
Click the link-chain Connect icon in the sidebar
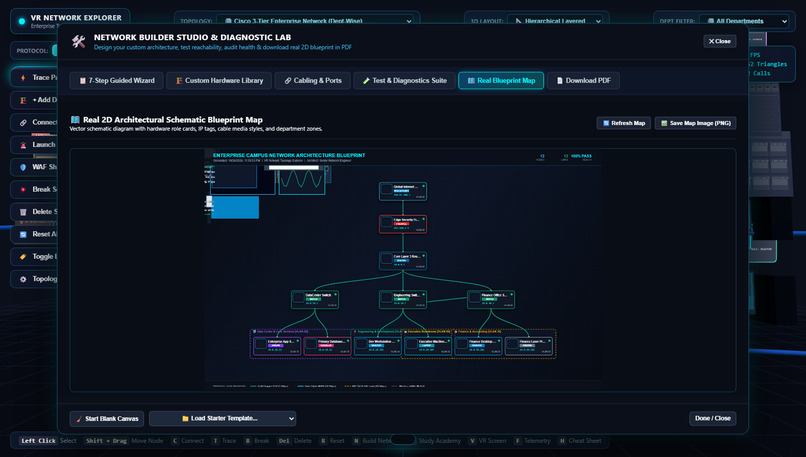coord(23,122)
